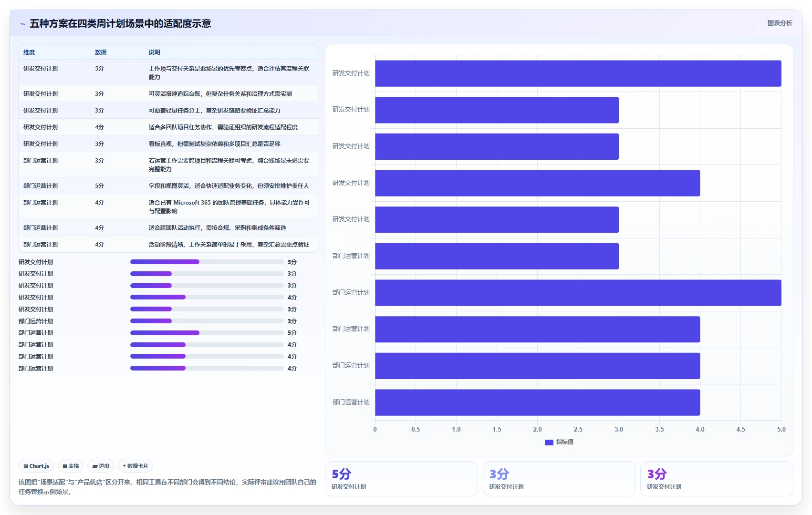Screen dimensions: 812x515
Task: Click the footer note starting 该图把“场景适配”
Action: pos(167,487)
